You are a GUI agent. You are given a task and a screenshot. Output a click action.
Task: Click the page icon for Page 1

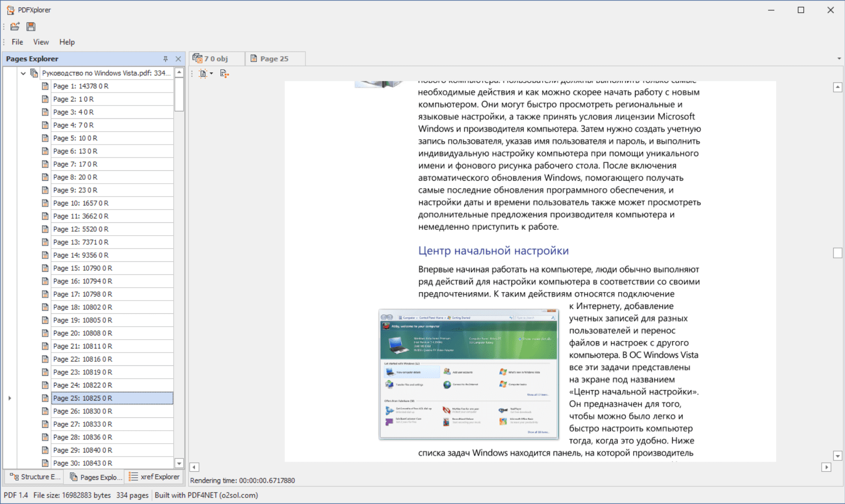pos(45,86)
